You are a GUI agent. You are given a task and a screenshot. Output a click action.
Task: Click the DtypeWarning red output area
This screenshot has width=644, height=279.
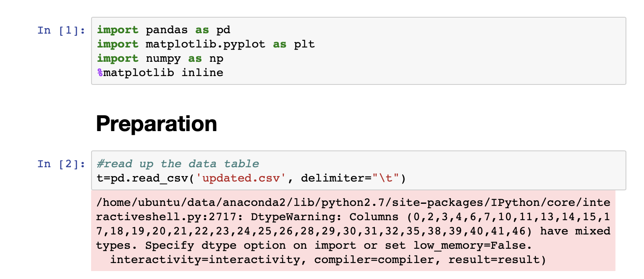pos(353,231)
